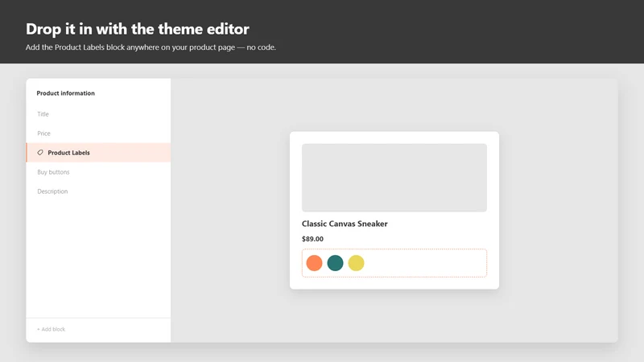Screen dimensions: 644x362
Task: Select the Title block
Action: pyautogui.click(x=98, y=114)
